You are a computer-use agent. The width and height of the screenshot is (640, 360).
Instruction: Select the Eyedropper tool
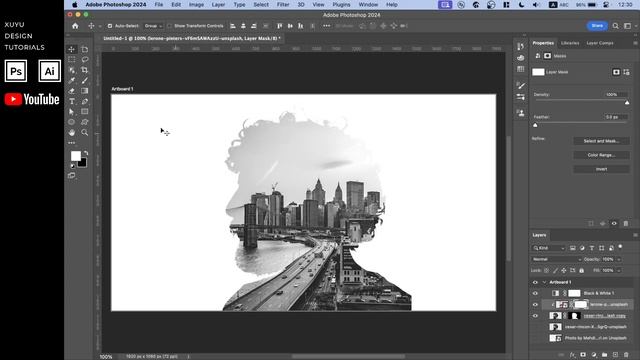coord(72,80)
